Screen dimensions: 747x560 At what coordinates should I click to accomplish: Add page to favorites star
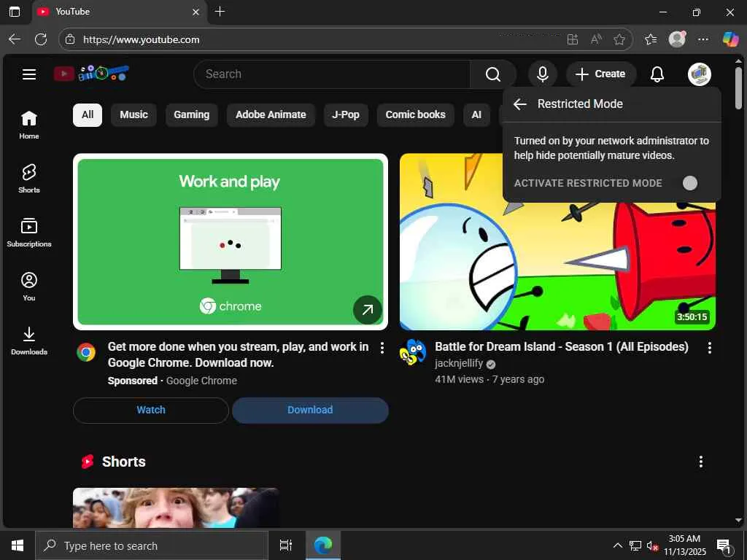pyautogui.click(x=619, y=39)
